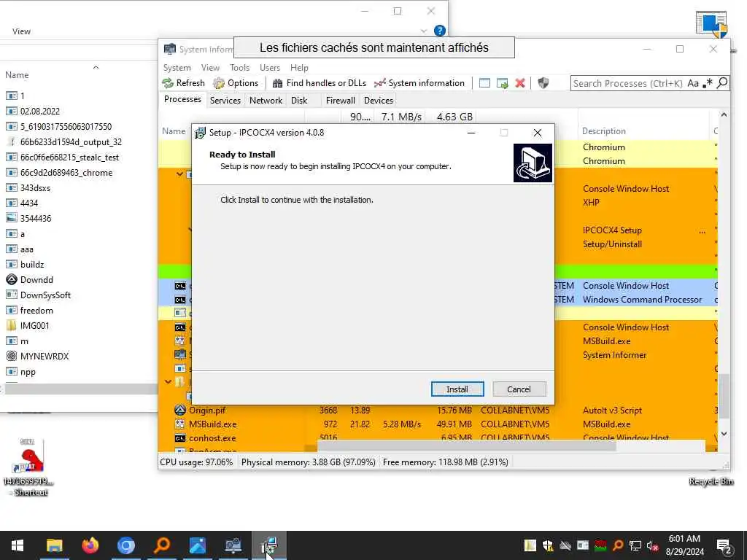747x560 pixels.
Task: Click the blue Help icon in Explorer
Action: 439,31
